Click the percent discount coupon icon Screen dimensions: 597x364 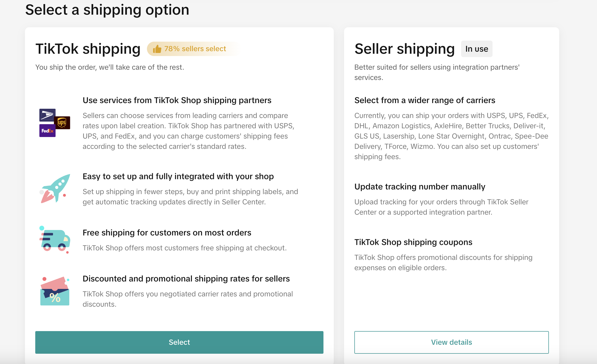point(55,291)
